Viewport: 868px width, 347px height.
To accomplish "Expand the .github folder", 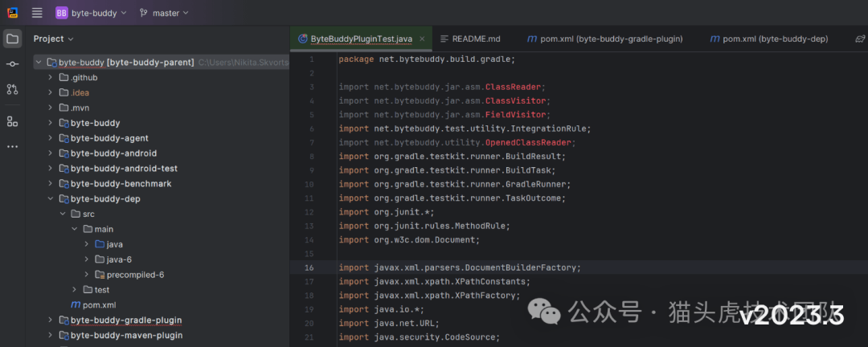I will [51, 77].
